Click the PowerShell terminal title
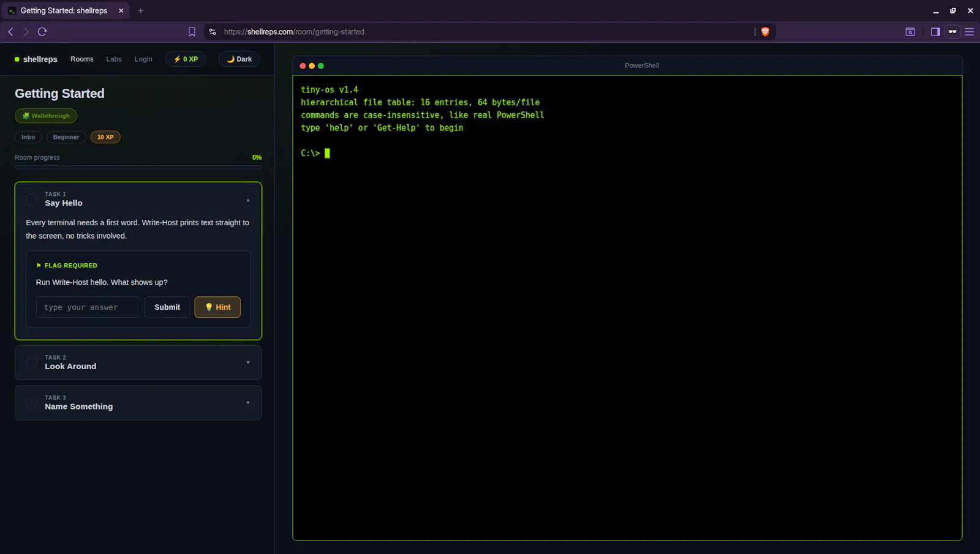 click(x=642, y=66)
